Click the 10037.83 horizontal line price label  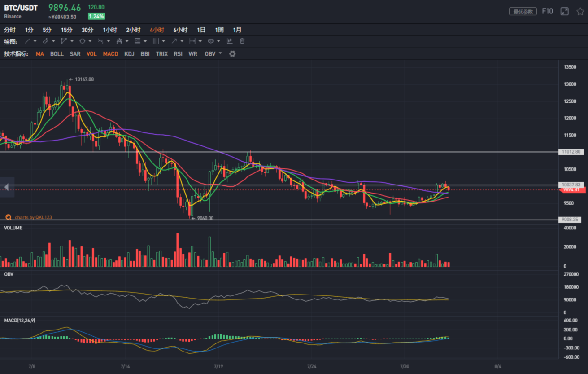(x=571, y=185)
